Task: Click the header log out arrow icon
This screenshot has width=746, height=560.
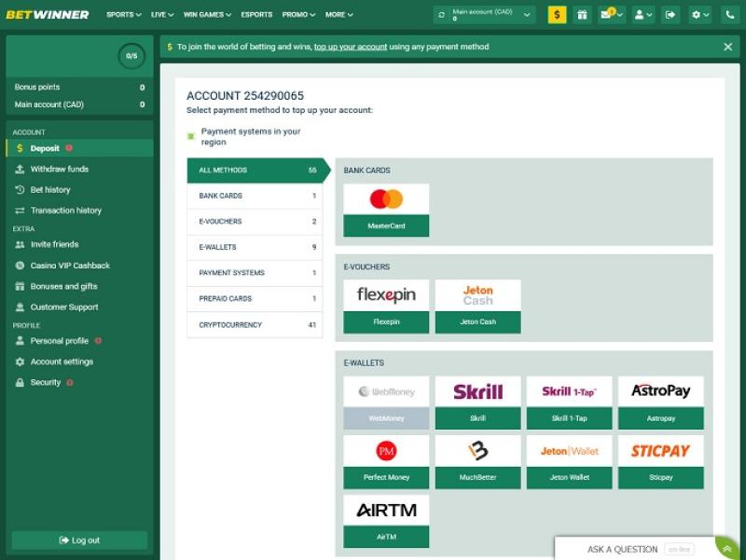Action: point(670,15)
